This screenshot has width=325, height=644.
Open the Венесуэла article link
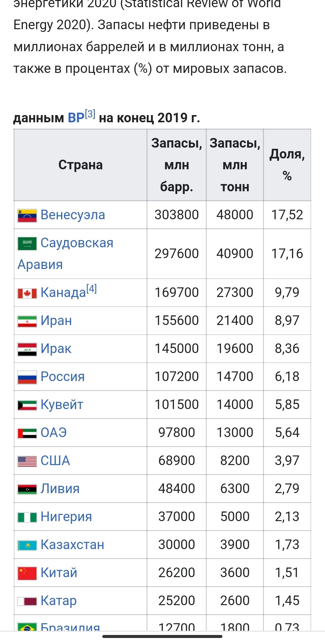point(73,215)
